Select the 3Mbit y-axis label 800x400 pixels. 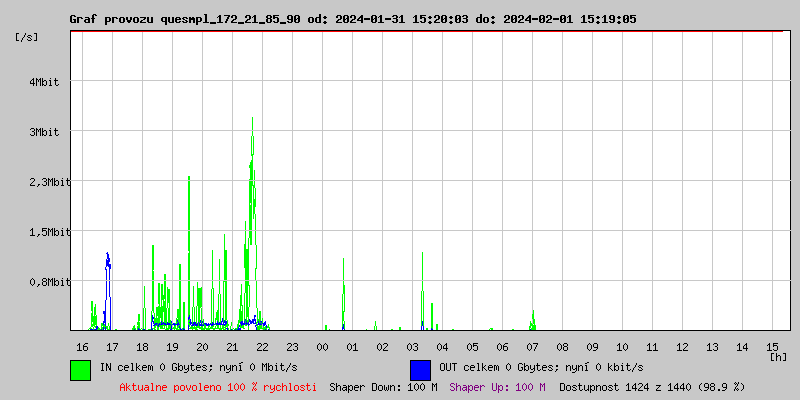pyautogui.click(x=43, y=132)
